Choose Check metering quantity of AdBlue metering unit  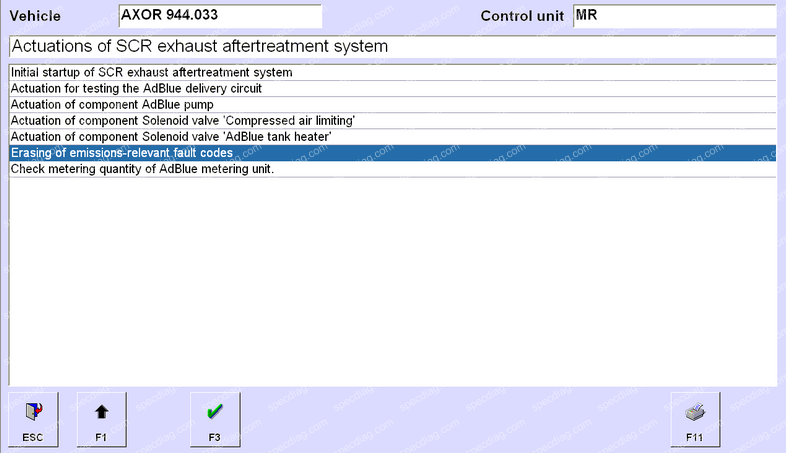(x=142, y=169)
